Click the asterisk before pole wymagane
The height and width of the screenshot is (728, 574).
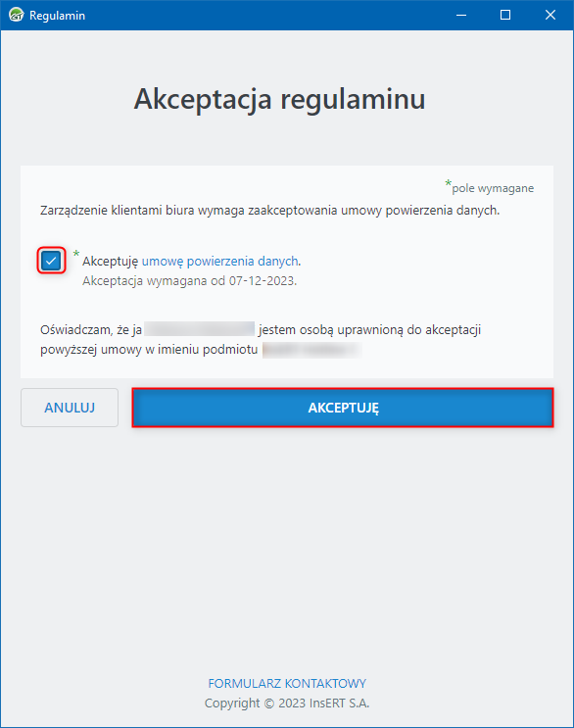(449, 183)
